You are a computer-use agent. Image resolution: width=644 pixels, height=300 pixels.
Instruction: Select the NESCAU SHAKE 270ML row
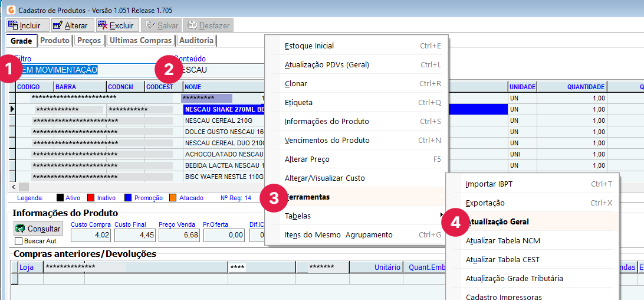tap(224, 109)
